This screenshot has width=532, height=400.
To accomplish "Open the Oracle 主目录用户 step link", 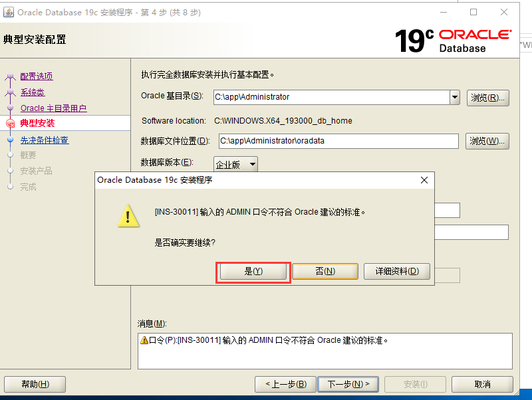I will pos(53,108).
